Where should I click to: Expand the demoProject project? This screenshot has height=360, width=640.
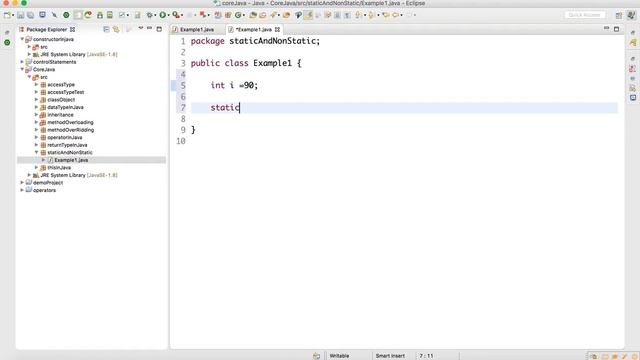point(22,182)
